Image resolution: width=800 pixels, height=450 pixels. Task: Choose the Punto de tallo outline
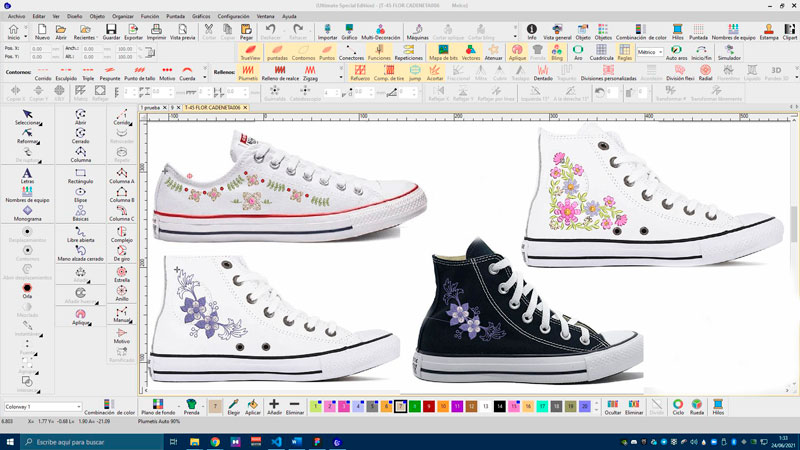(139, 73)
